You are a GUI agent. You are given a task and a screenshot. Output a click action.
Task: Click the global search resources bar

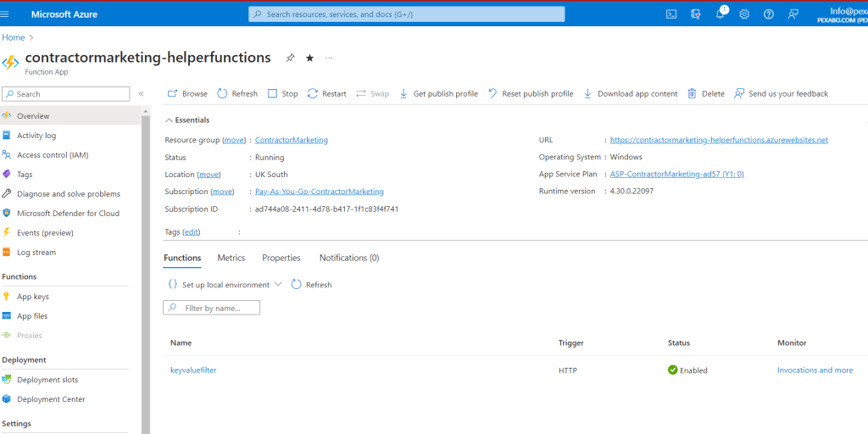tap(406, 14)
